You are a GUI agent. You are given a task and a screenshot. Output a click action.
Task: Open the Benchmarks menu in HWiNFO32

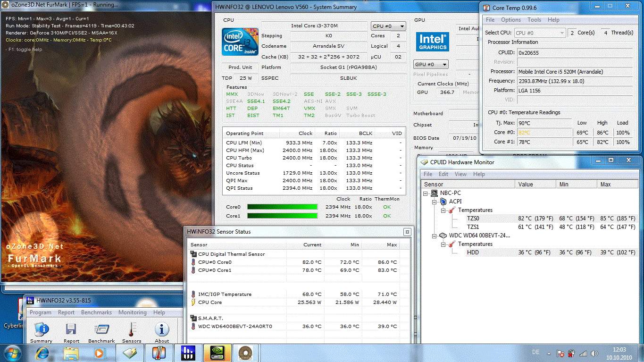(96, 312)
